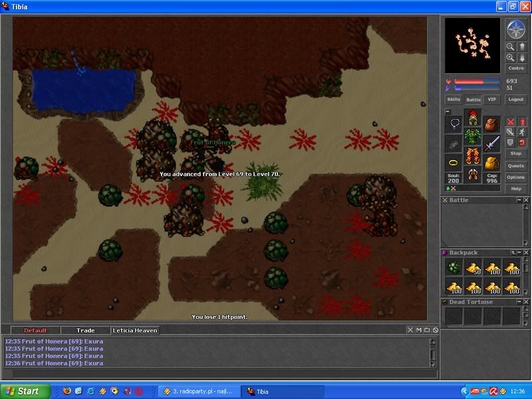Select chase opponent mode
532x399 pixels.
(522, 132)
